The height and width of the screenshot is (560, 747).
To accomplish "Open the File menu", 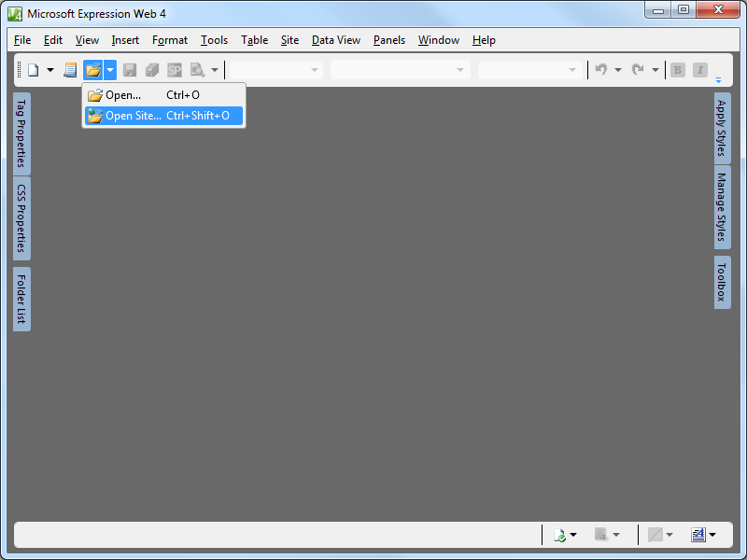I will point(22,40).
